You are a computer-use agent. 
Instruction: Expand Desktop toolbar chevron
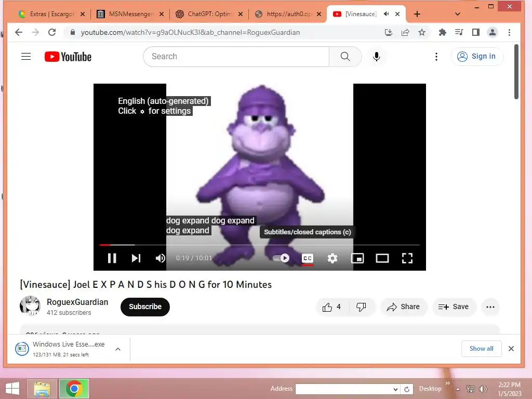448,383
